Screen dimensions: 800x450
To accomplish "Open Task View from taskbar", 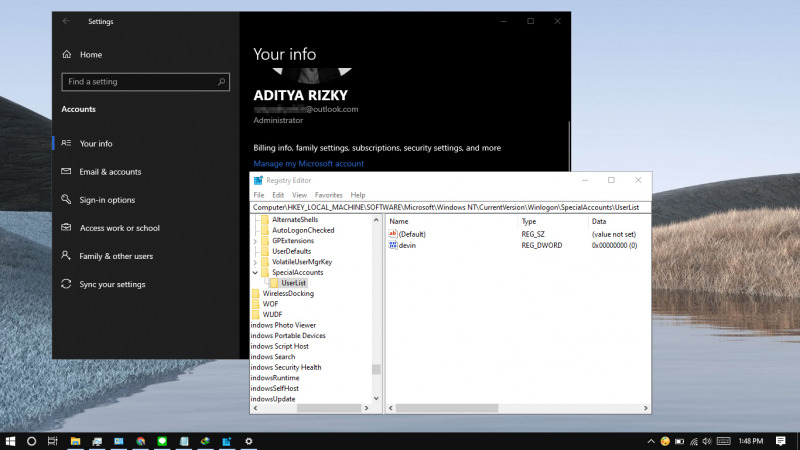I will [x=53, y=441].
